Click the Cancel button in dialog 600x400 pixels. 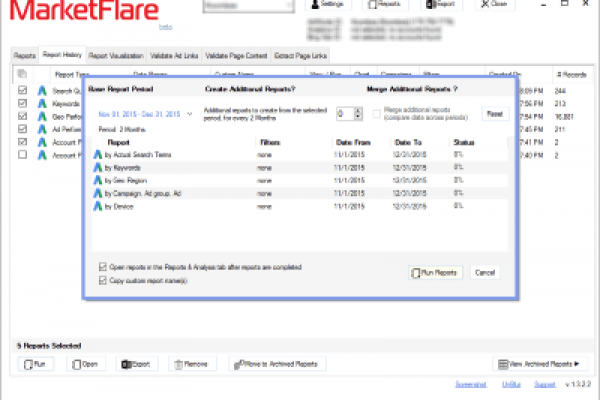click(x=485, y=273)
